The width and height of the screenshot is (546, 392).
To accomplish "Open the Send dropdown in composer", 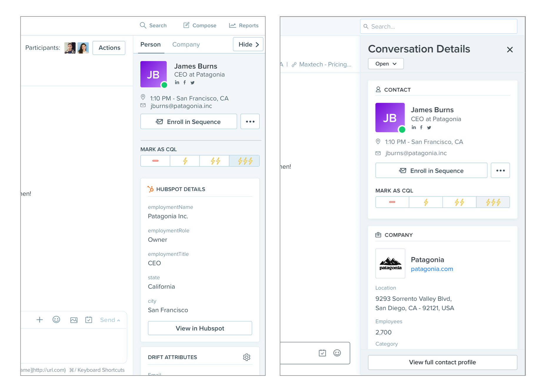I will (x=110, y=320).
